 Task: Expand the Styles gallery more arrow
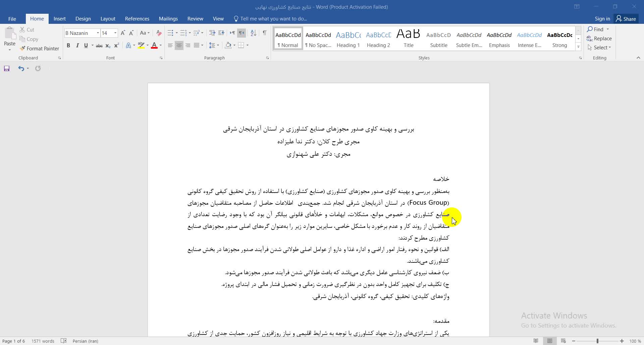pyautogui.click(x=578, y=47)
